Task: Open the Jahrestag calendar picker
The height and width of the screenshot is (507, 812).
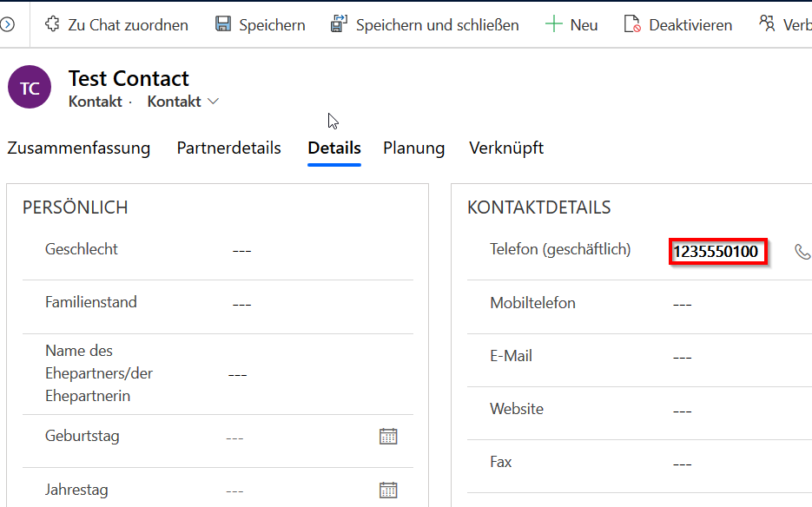Action: point(388,490)
